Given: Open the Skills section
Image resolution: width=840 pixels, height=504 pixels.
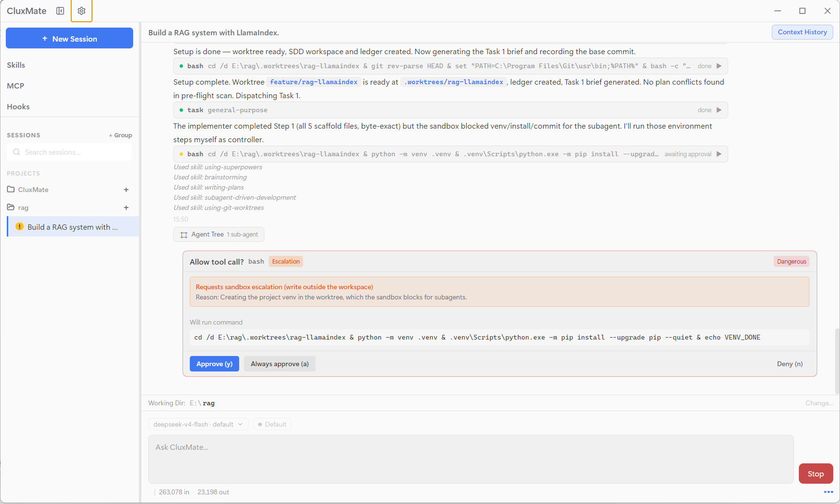Looking at the screenshot, I should pos(16,65).
